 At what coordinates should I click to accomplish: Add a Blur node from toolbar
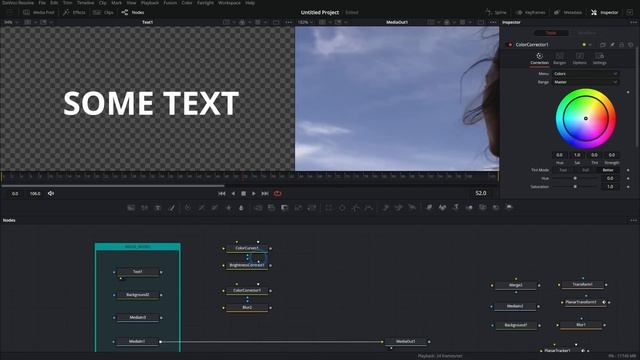click(x=241, y=208)
